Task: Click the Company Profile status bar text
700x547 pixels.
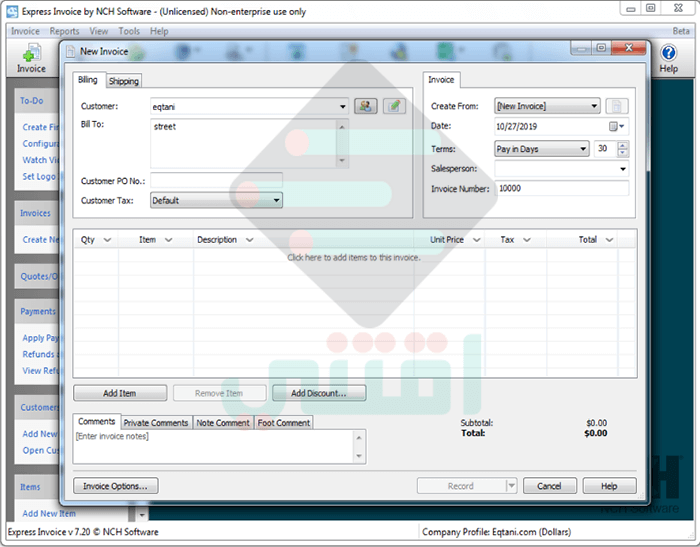Action: tap(496, 532)
